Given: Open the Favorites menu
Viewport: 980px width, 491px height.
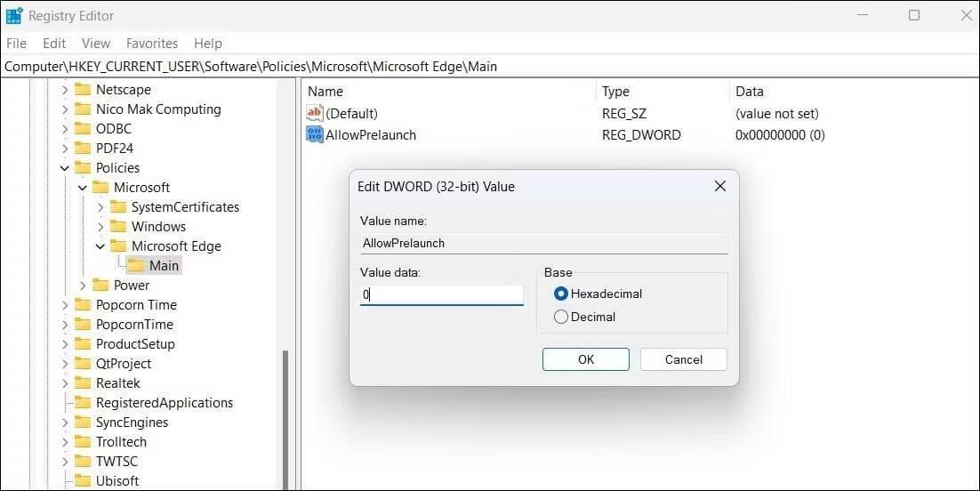Looking at the screenshot, I should (152, 44).
